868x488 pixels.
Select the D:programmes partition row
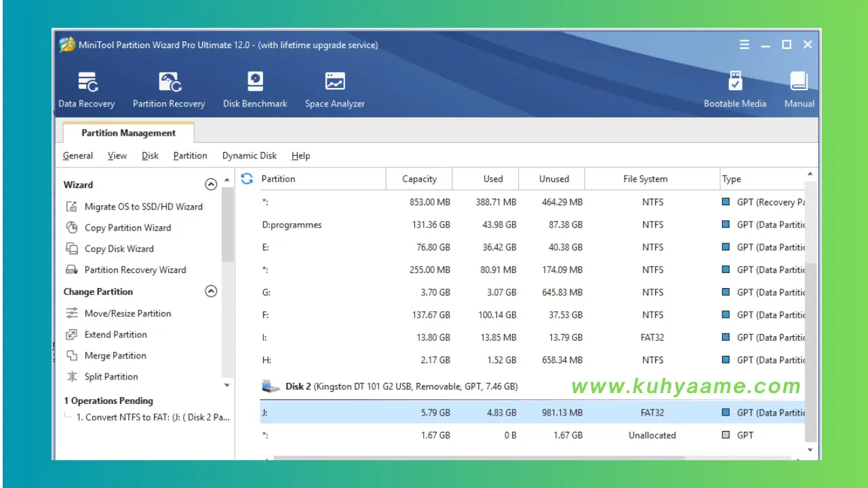532,224
